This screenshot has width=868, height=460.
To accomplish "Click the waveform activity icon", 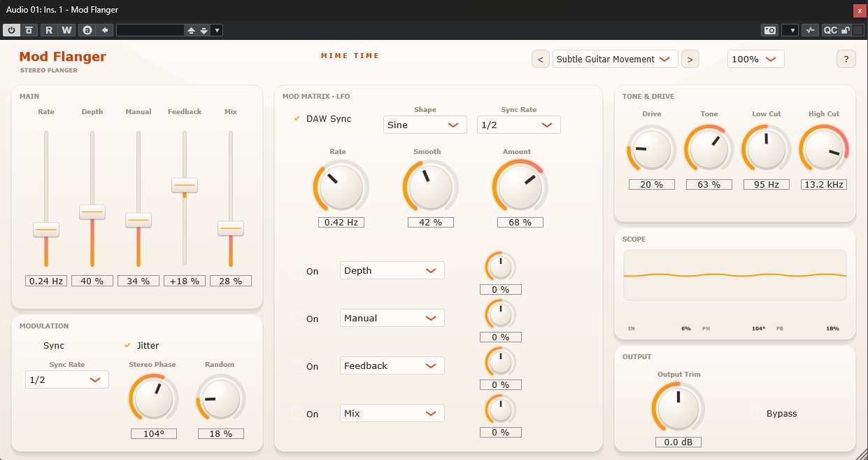I will point(810,30).
